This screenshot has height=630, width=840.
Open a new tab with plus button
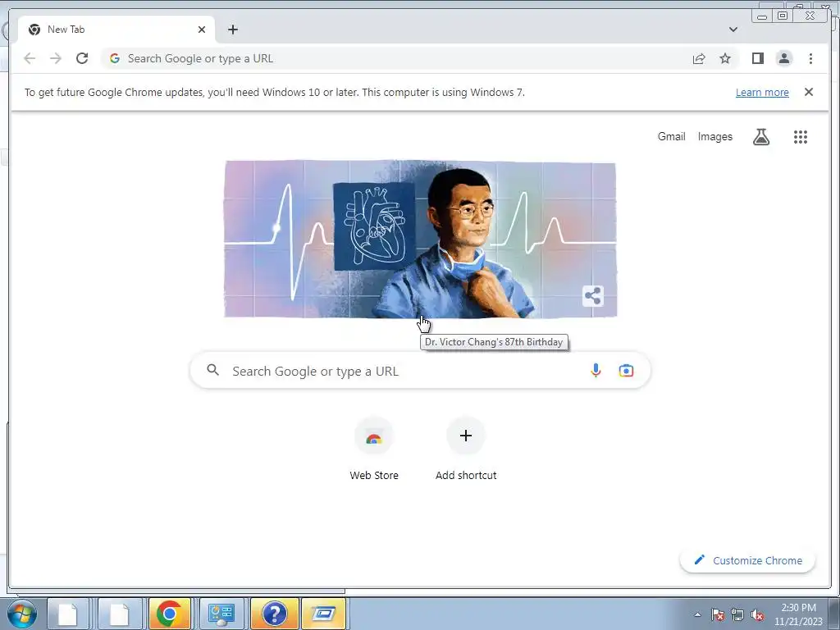[x=232, y=30]
